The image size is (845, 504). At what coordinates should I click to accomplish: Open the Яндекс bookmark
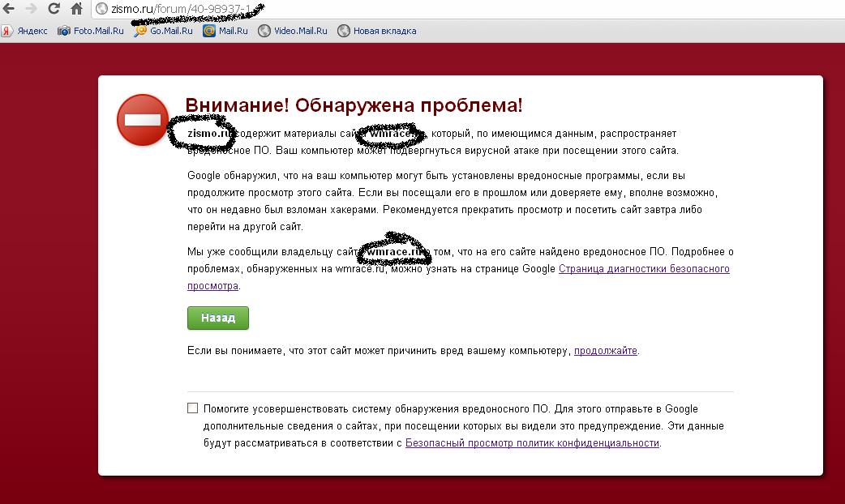pos(25,31)
